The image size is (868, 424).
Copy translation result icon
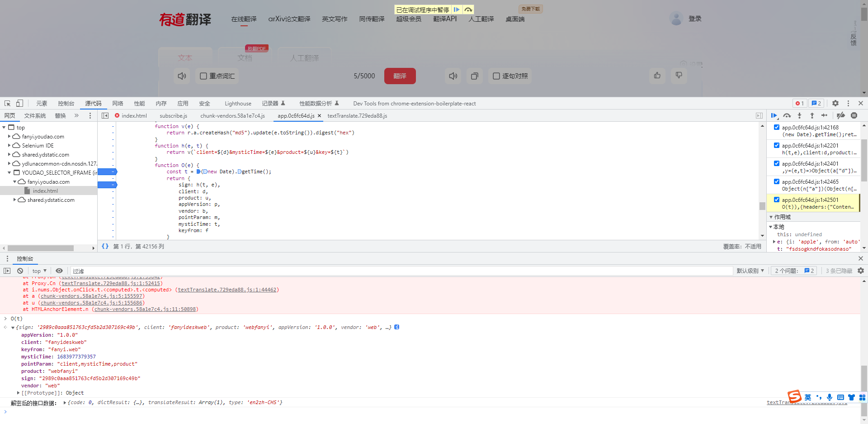[x=474, y=76]
